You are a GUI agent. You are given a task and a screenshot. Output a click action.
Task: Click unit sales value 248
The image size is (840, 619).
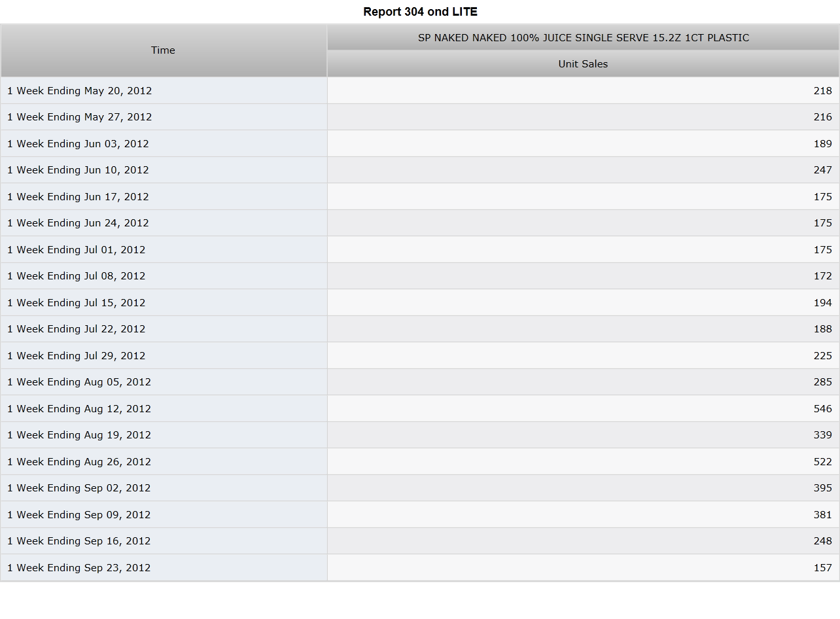[x=823, y=541]
